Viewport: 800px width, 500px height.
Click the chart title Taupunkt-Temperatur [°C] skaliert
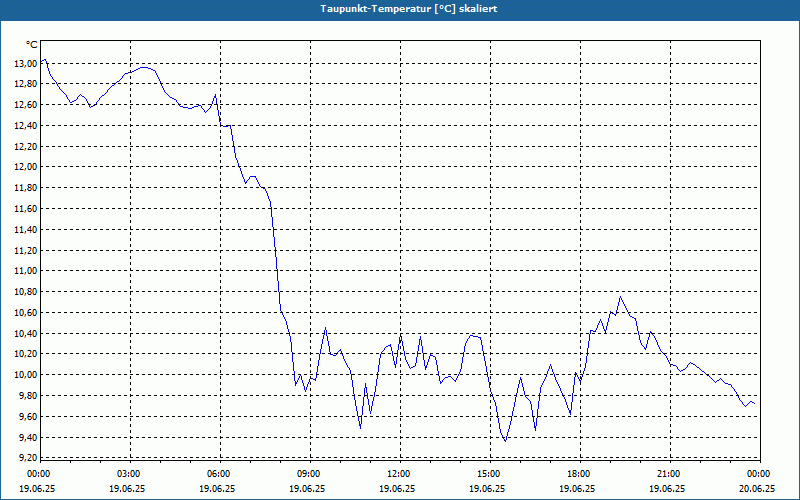point(409,9)
